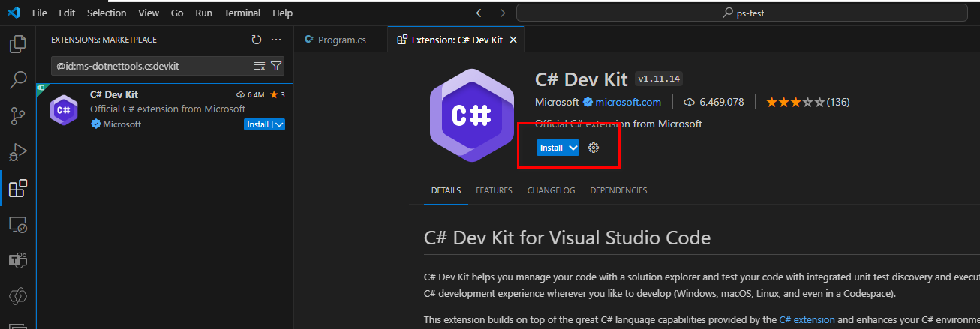Image resolution: width=980 pixels, height=329 pixels.
Task: Switch to the DETAILS tab
Action: pyautogui.click(x=446, y=190)
